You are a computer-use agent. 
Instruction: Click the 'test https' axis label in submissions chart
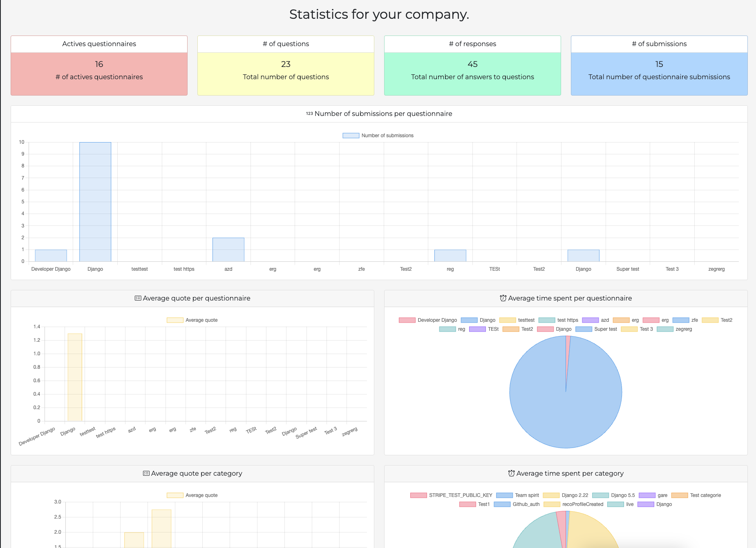(x=184, y=269)
